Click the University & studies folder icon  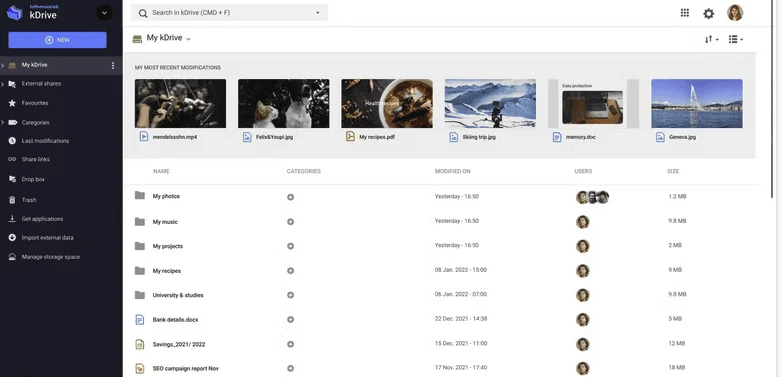[140, 295]
